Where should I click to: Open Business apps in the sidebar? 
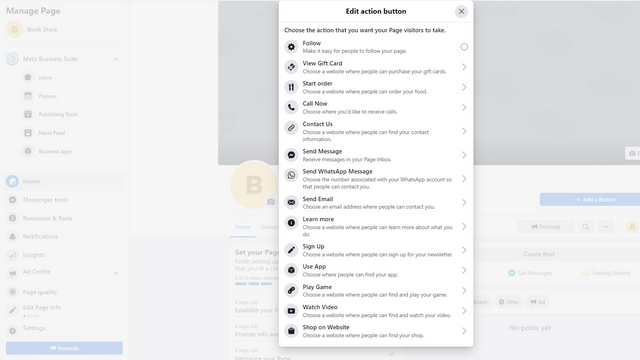pyautogui.click(x=55, y=151)
